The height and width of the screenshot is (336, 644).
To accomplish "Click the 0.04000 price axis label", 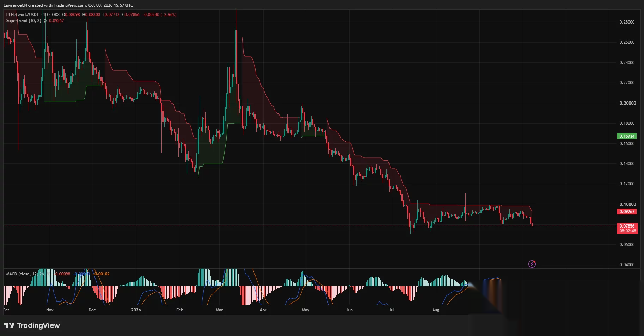I will (627, 265).
